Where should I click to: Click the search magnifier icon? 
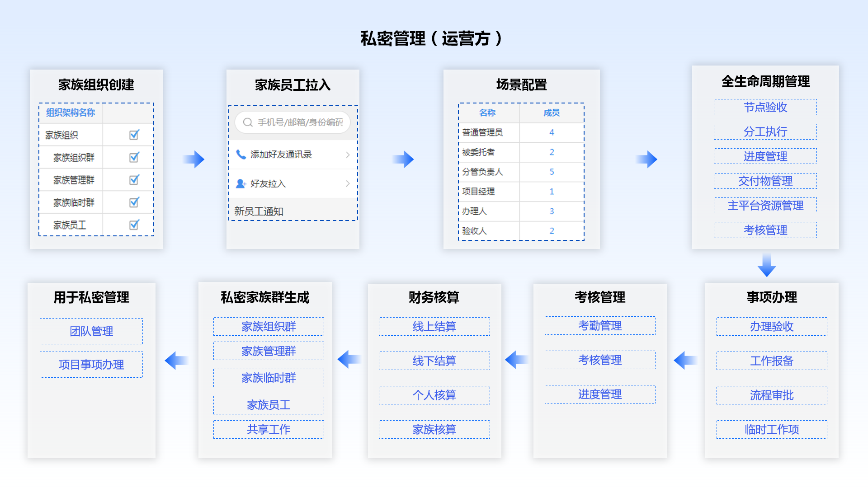tap(247, 122)
